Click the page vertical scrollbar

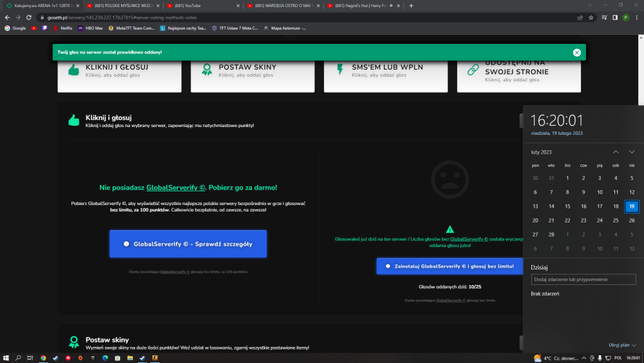(x=641, y=70)
